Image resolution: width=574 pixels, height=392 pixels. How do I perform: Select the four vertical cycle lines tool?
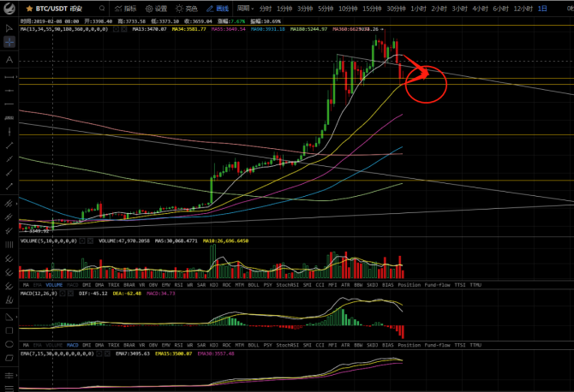(9, 245)
